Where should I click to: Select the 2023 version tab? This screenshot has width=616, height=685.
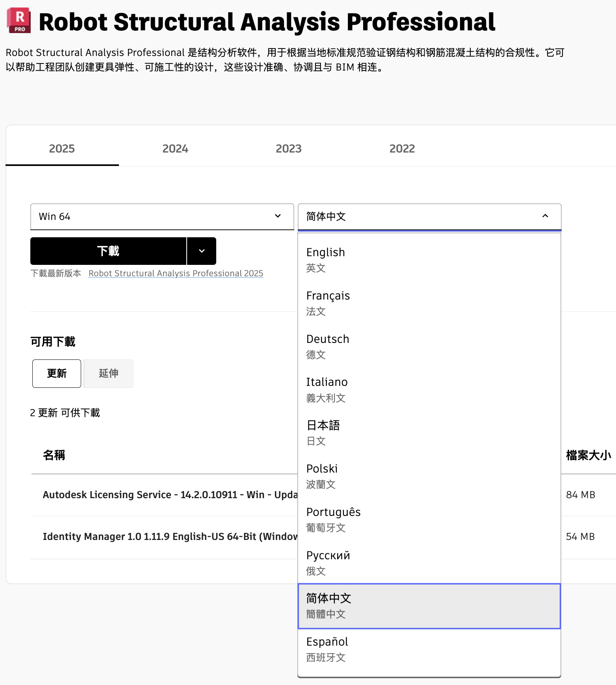(288, 149)
